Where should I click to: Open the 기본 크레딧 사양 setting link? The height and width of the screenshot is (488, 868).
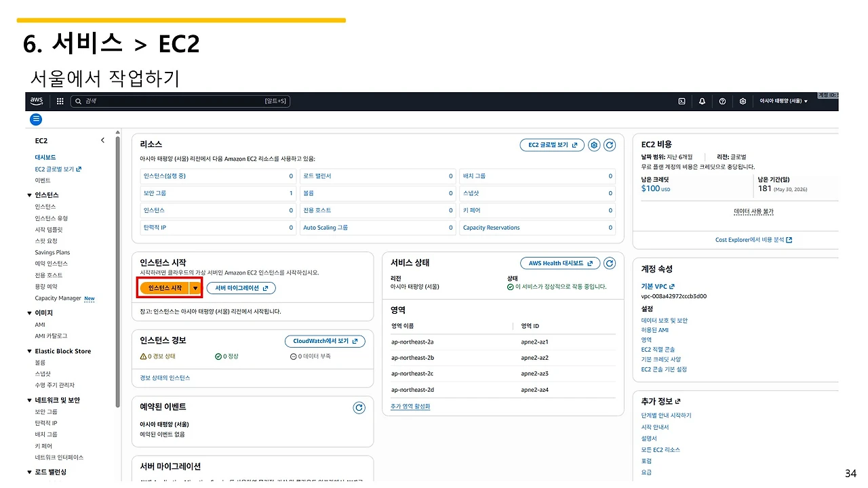pyautogui.click(x=661, y=359)
